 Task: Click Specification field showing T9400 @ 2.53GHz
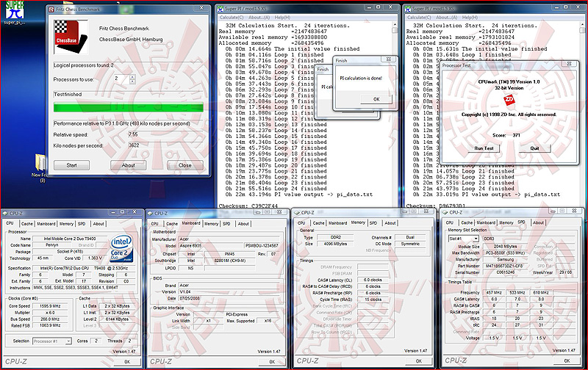click(84, 268)
